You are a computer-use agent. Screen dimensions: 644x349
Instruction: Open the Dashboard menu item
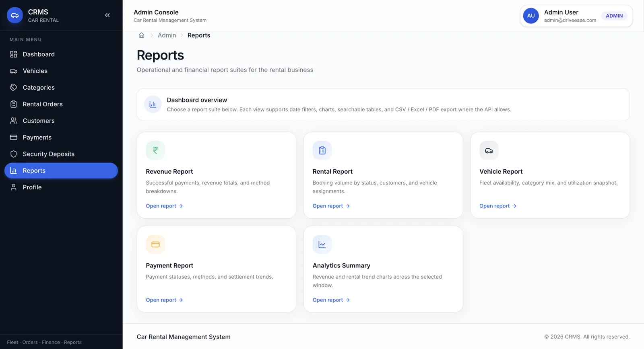pos(61,54)
